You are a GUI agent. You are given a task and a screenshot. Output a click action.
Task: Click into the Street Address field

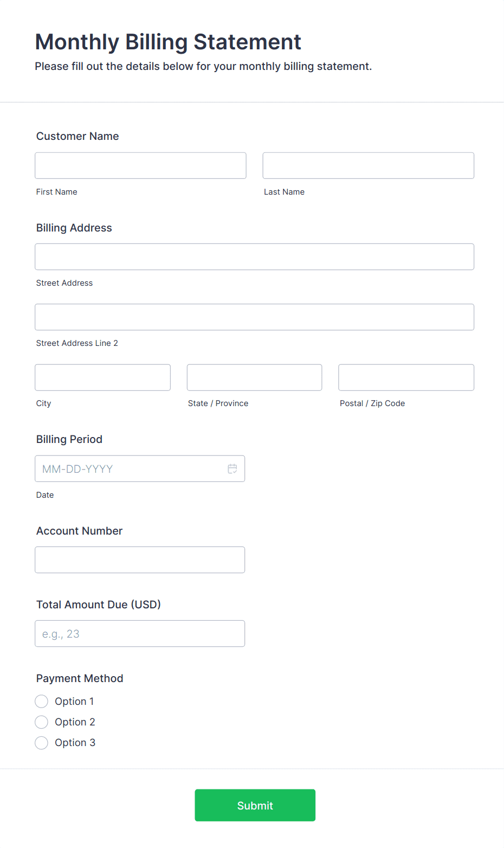(x=254, y=257)
